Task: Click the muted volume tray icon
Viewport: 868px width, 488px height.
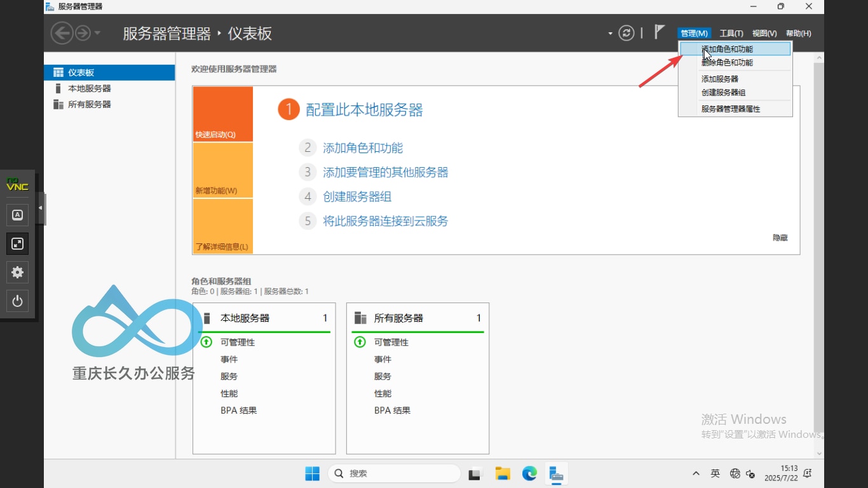Action: (x=750, y=473)
